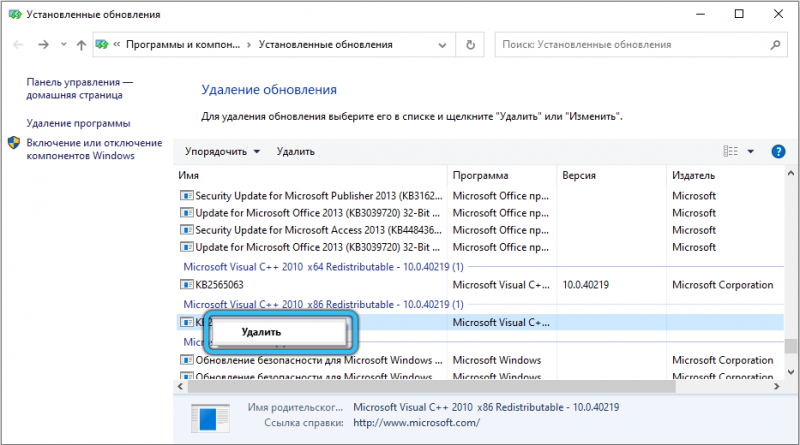Refresh the installed updates list
Viewport: 800px width, 445px height.
[470, 45]
